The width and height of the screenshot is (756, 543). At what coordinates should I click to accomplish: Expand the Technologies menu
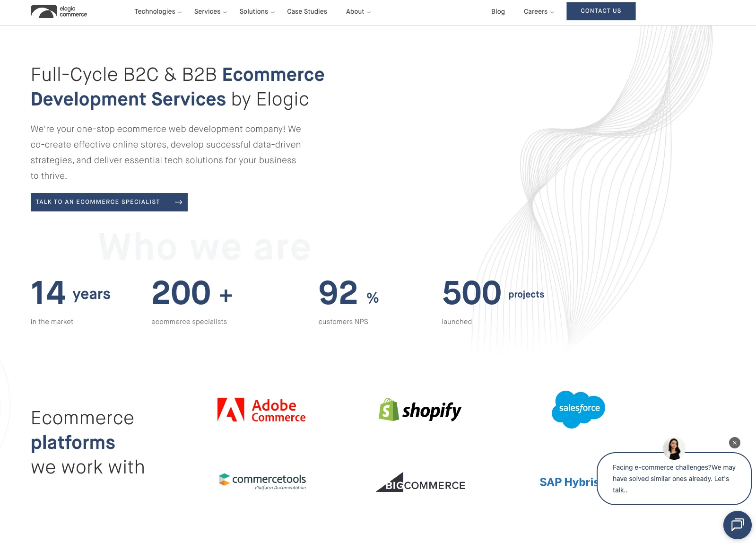click(x=158, y=11)
